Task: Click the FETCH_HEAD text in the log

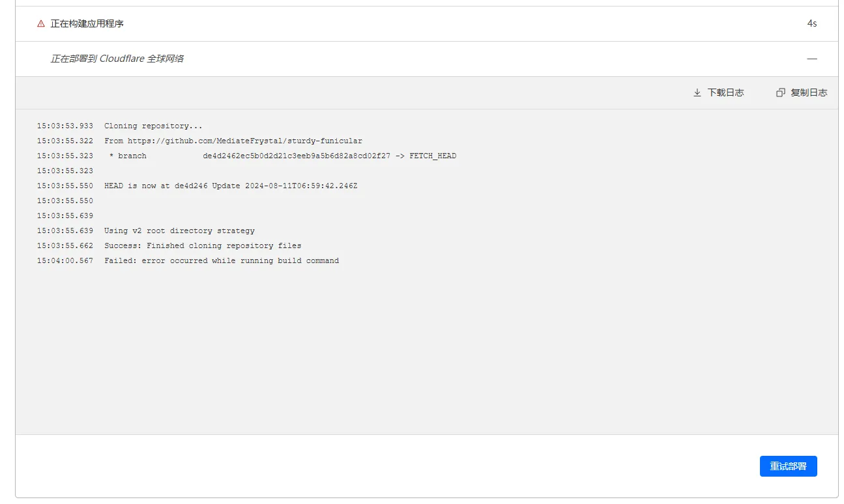Action: [x=433, y=156]
